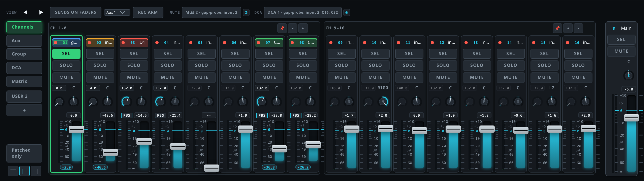This screenshot has height=181, width=644.
Task: Click CH 1-8 bank left arrow
Action: coord(292,28)
